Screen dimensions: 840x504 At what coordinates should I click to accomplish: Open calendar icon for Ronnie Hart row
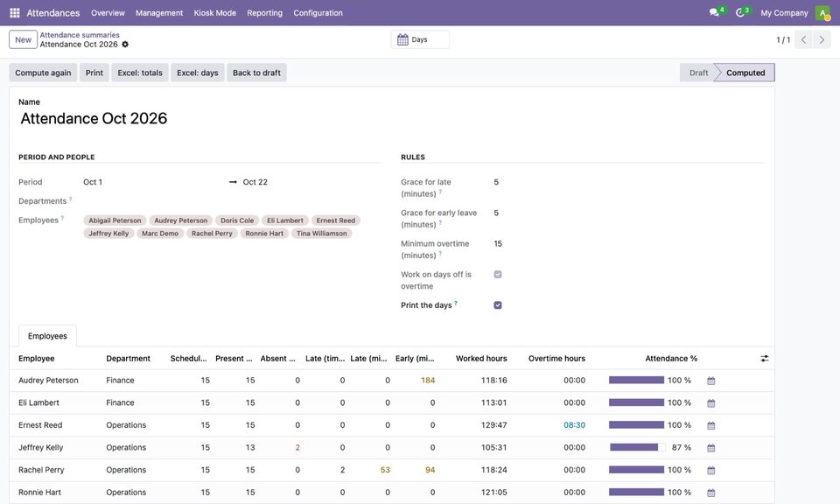click(710, 493)
